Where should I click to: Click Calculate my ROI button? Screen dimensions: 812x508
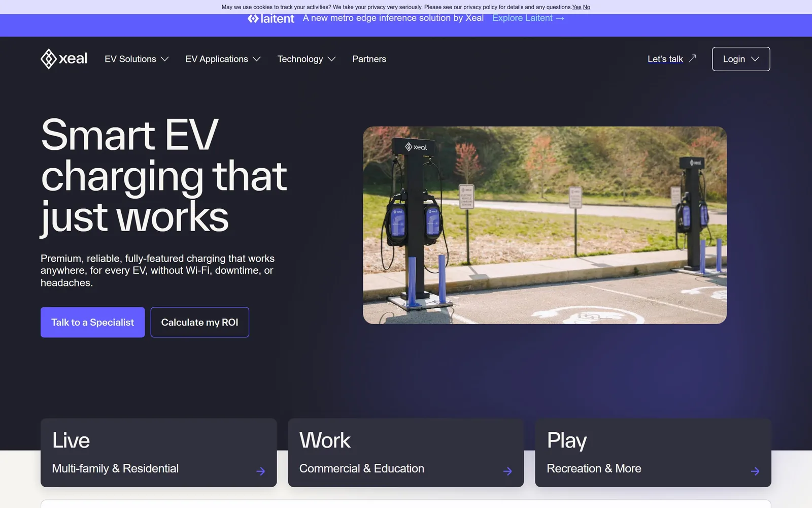pos(200,322)
